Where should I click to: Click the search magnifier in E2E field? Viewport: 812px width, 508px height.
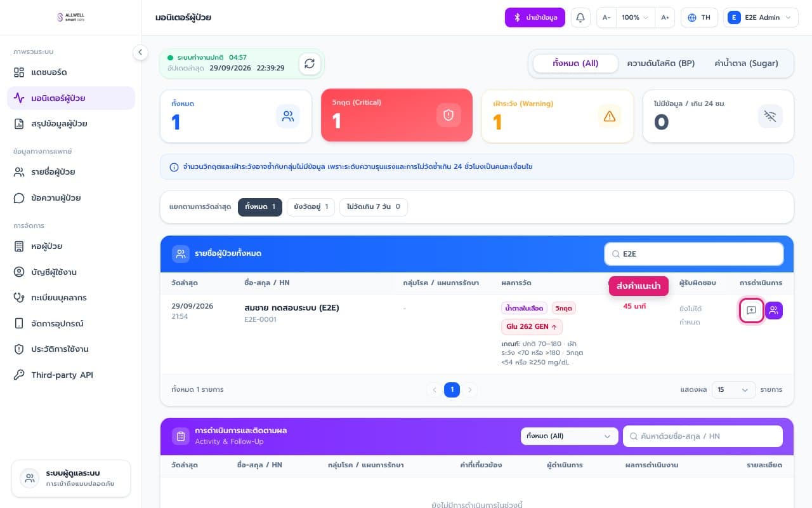(x=615, y=254)
